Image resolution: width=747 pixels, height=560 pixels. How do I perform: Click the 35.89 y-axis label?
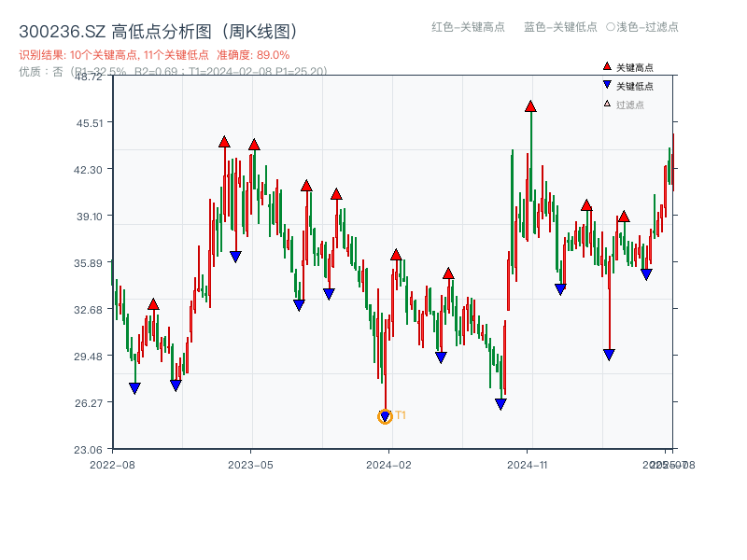click(x=88, y=263)
